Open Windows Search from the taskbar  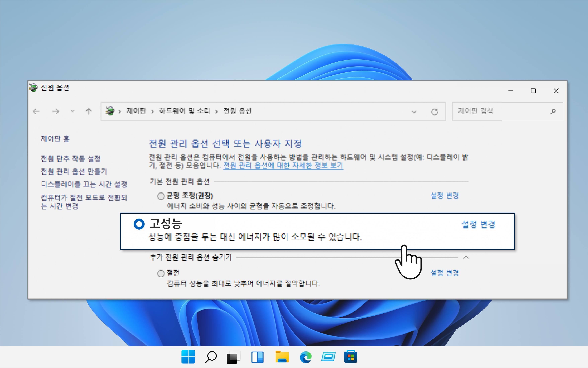point(211,357)
